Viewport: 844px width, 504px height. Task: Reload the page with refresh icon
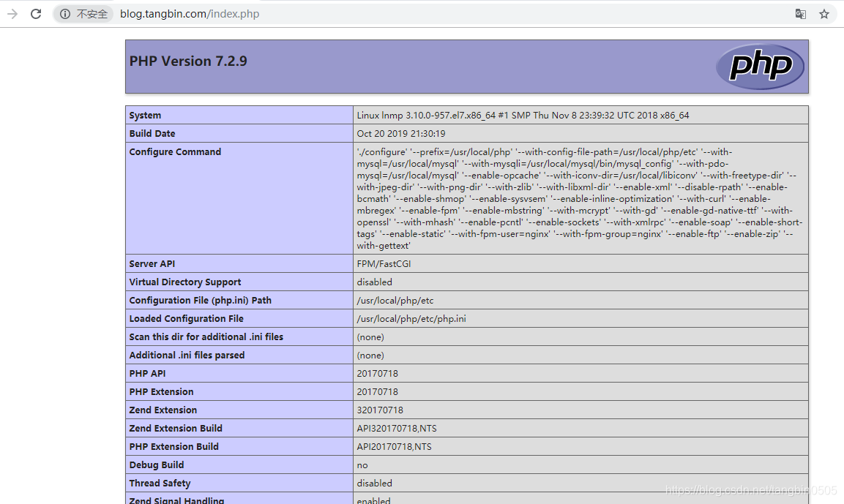click(x=36, y=14)
